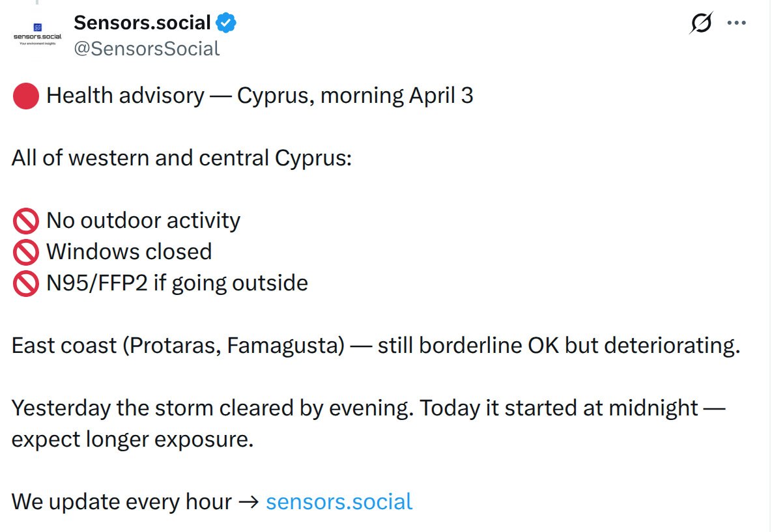
Task: Click the prohibited icon beside No outdoor activity
Action: click(26, 221)
